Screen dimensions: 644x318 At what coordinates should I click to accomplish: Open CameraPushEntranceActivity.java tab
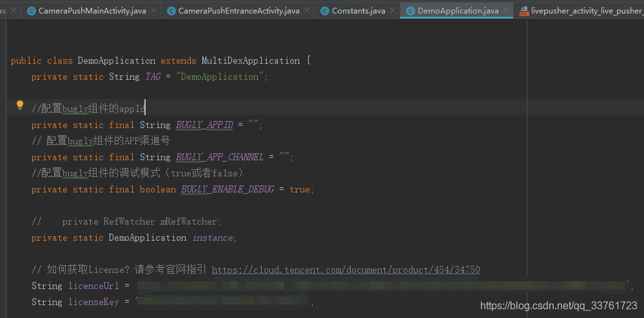coord(239,11)
